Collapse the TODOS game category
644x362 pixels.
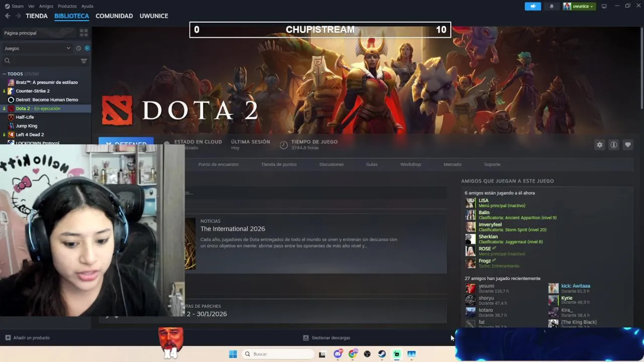(x=4, y=74)
